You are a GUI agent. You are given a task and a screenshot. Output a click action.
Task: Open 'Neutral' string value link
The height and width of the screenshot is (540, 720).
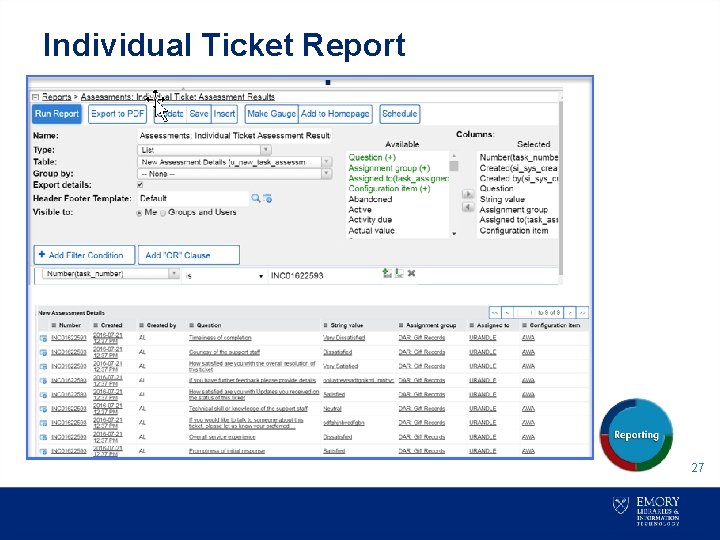pos(332,409)
